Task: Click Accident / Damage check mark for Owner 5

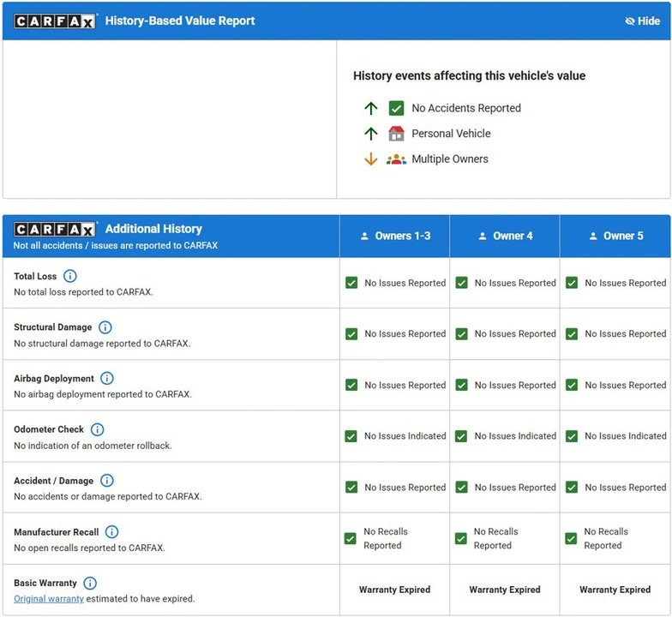Action: point(572,487)
